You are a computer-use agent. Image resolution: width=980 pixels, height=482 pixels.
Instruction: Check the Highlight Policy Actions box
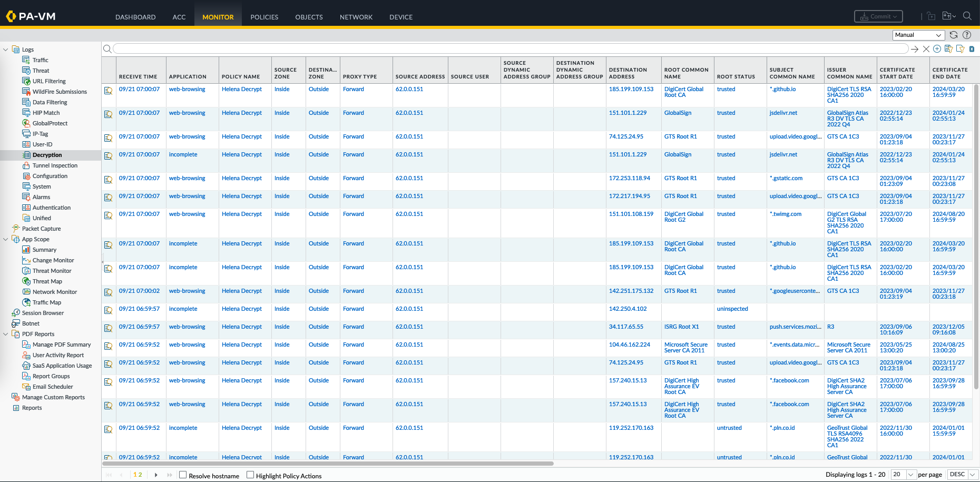(250, 475)
